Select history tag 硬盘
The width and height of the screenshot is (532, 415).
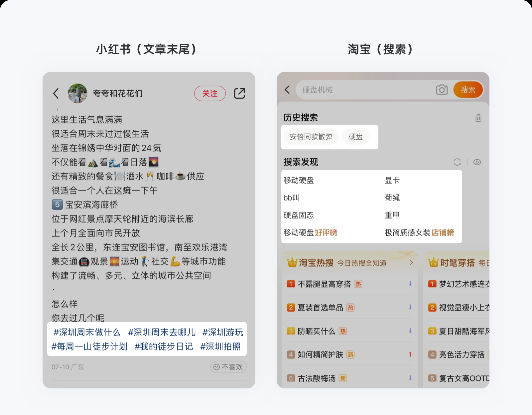pyautogui.click(x=355, y=137)
